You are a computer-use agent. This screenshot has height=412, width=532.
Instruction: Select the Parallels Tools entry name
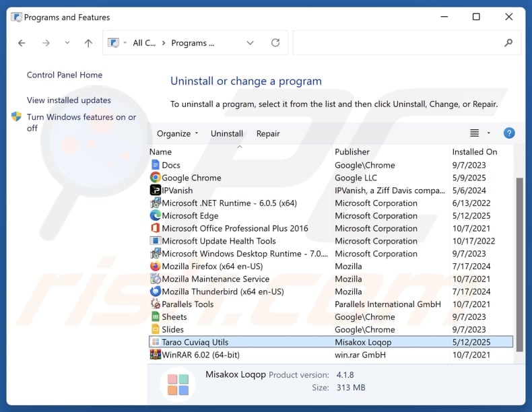(188, 304)
